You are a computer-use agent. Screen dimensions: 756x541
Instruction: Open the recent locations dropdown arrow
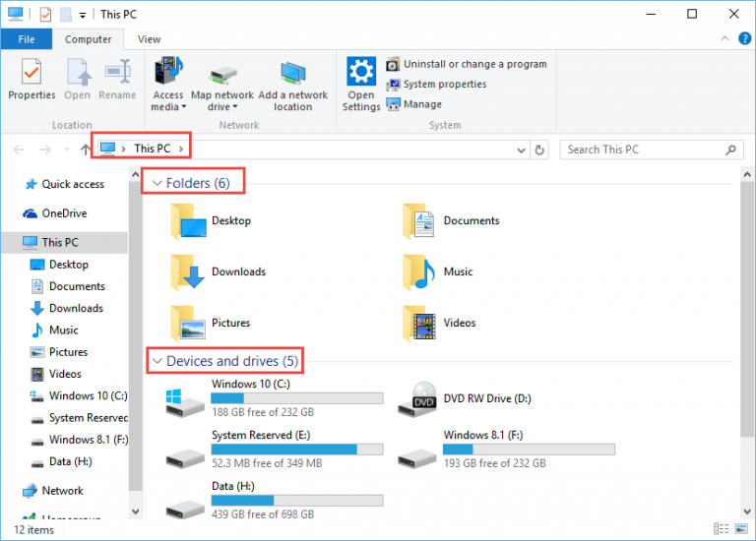pos(67,150)
